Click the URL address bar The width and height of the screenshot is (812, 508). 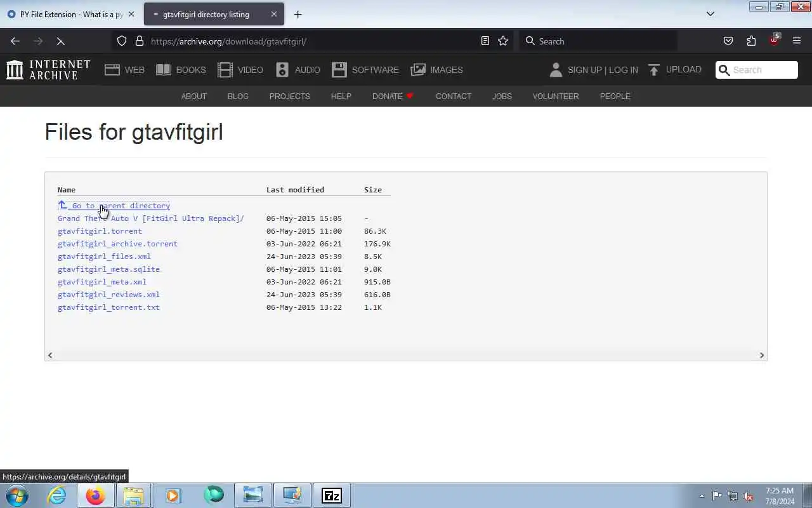[x=311, y=41]
